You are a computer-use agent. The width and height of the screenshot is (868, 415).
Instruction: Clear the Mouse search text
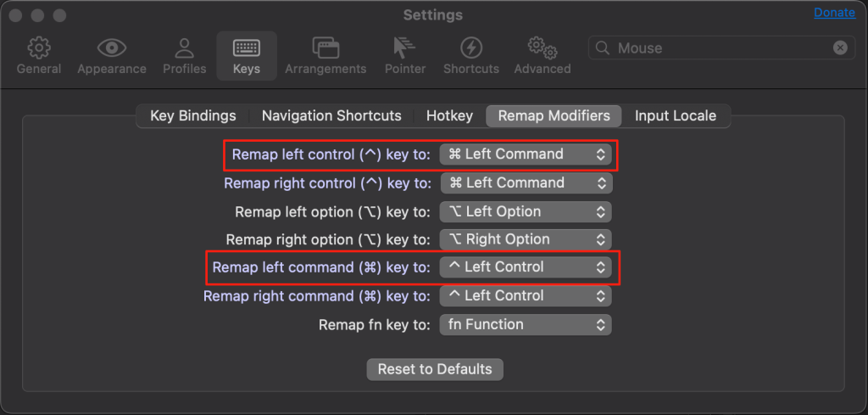click(840, 48)
